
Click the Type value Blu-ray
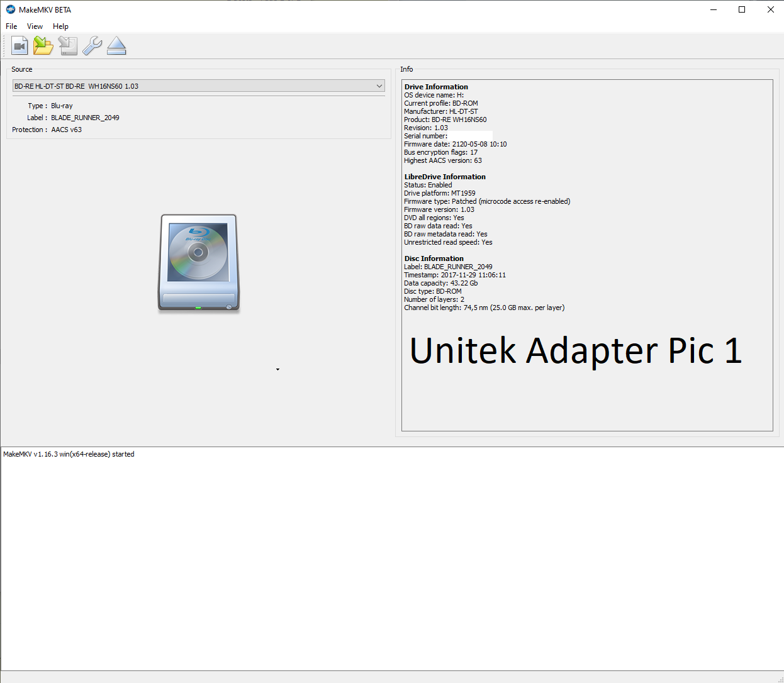click(x=62, y=106)
